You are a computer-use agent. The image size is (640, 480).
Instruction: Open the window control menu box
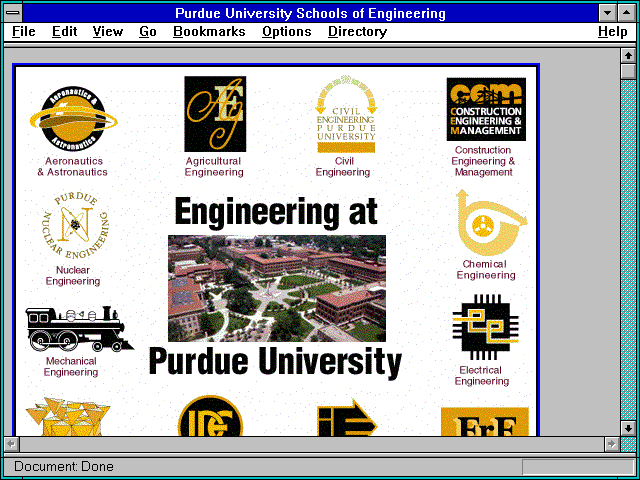point(13,13)
